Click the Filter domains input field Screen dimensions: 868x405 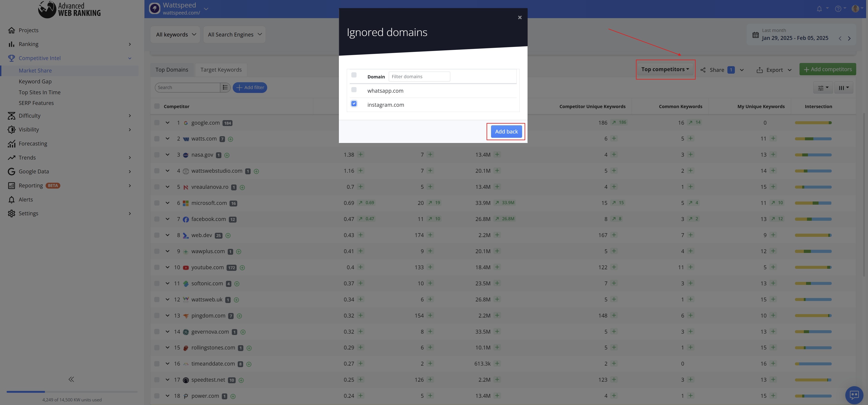point(419,77)
